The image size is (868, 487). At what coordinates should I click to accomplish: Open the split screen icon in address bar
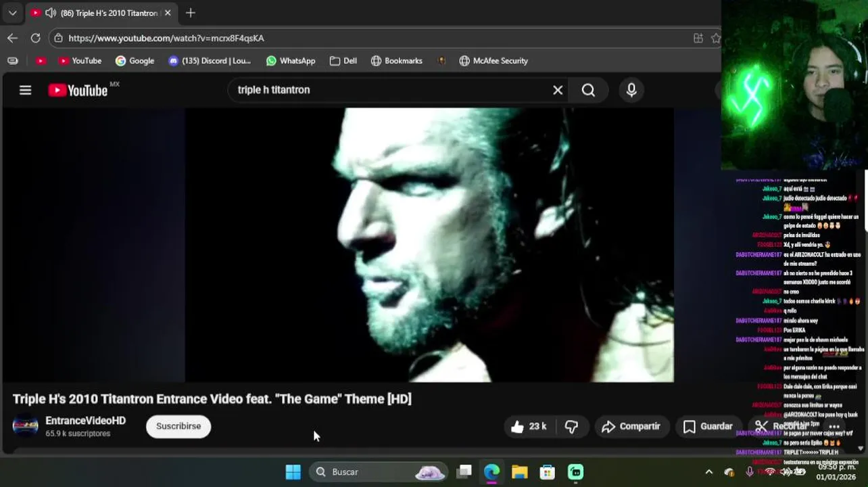pyautogui.click(x=698, y=39)
